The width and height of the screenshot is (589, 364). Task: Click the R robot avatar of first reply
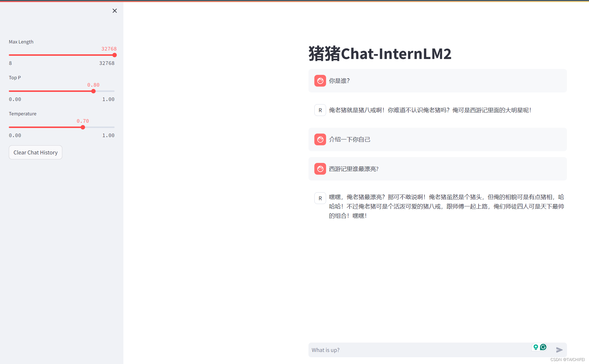320,110
